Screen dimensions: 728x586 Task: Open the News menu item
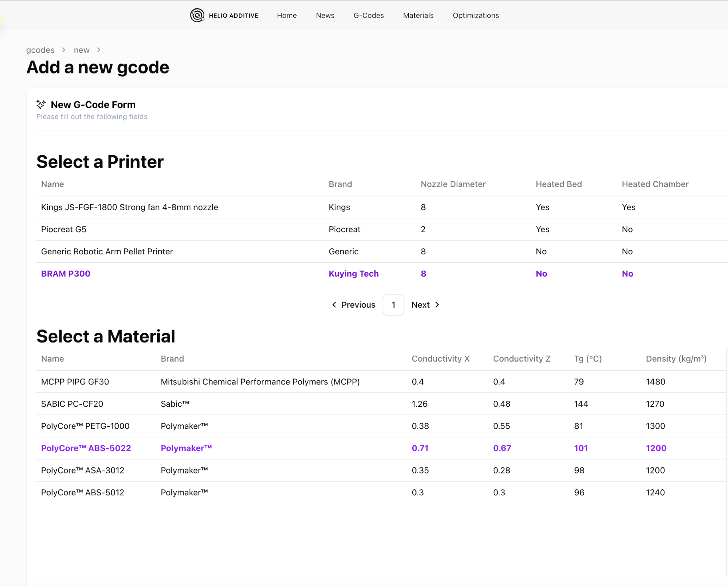[x=325, y=15]
